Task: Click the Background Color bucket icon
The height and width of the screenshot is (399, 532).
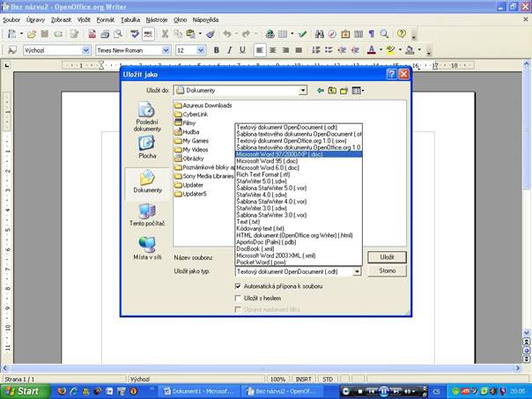Action: pos(410,50)
